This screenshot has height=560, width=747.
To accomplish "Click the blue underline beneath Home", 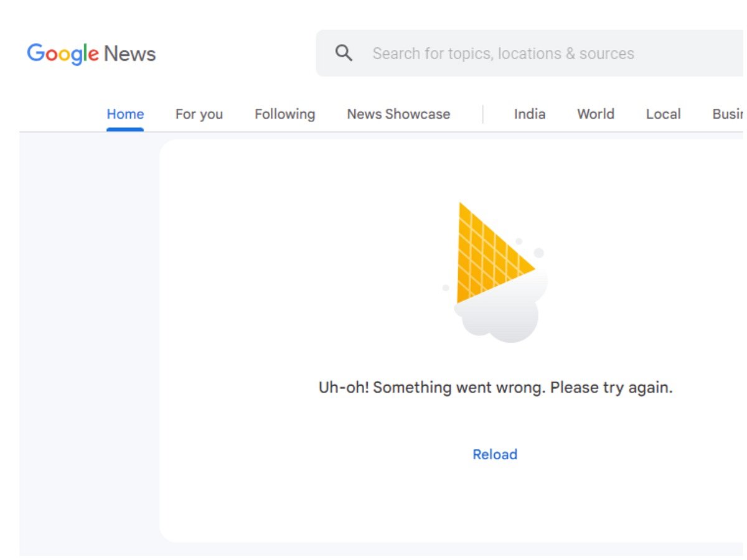I will click(x=125, y=129).
